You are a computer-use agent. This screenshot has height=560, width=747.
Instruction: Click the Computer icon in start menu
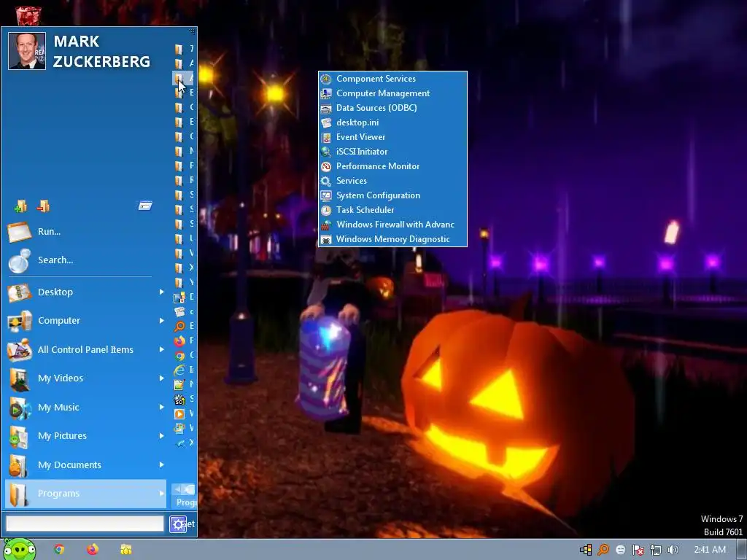tap(19, 321)
